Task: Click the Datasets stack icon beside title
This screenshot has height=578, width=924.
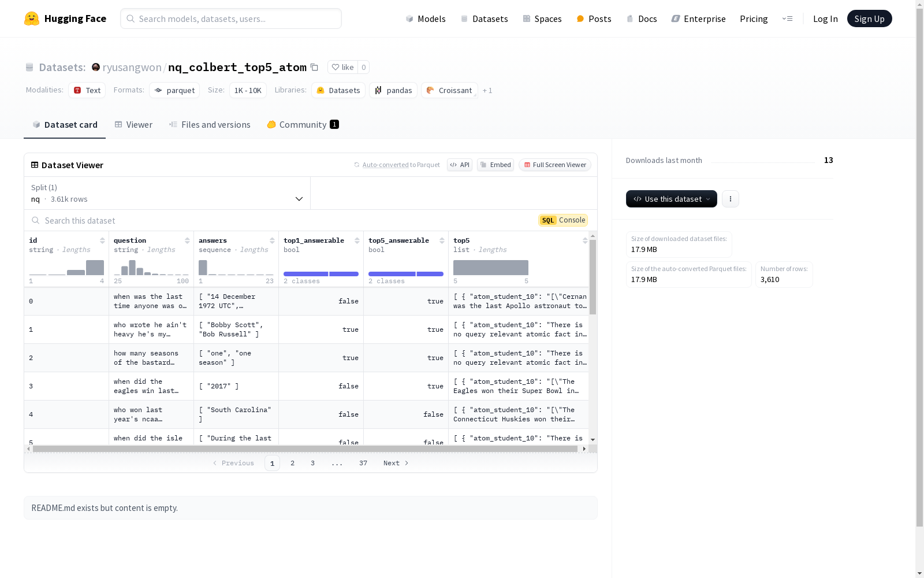Action: pos(29,67)
